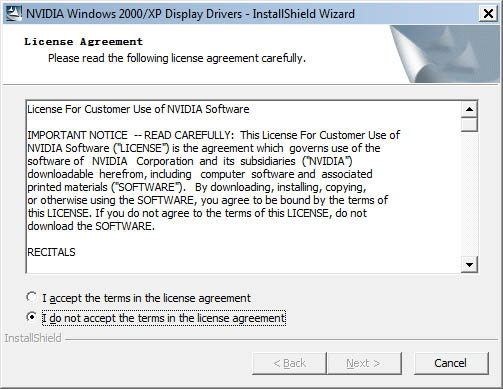Click the 'RECITALS' heading in license text

coord(51,252)
